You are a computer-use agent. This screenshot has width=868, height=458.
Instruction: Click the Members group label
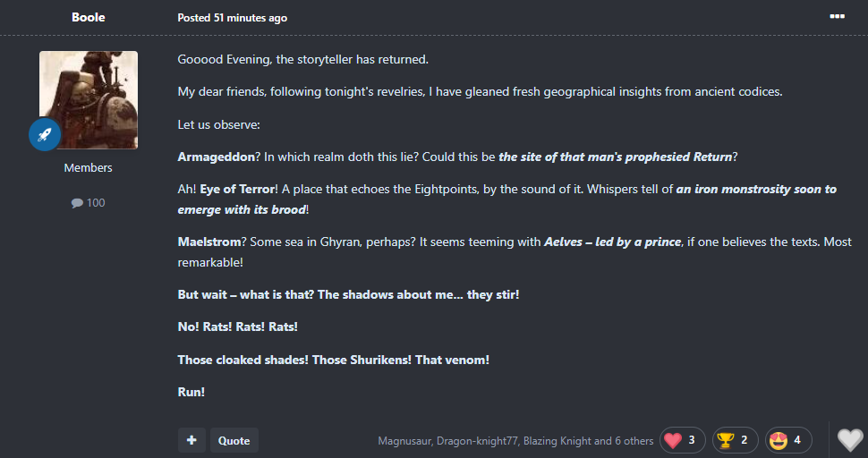pos(88,168)
